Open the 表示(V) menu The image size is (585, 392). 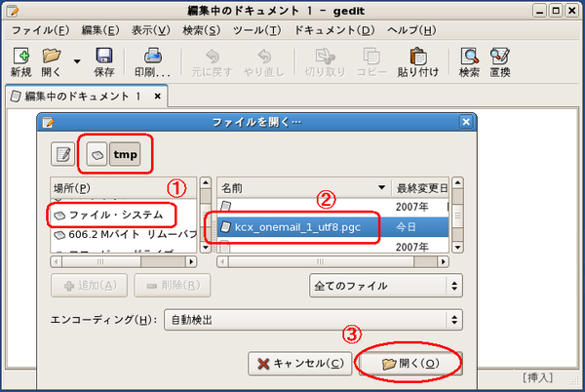click(x=151, y=30)
